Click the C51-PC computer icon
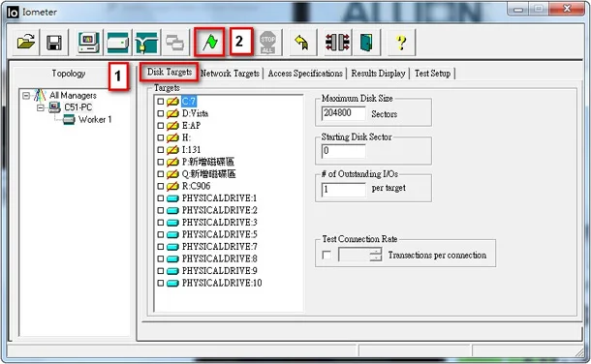This screenshot has height=364, width=591. [x=54, y=107]
